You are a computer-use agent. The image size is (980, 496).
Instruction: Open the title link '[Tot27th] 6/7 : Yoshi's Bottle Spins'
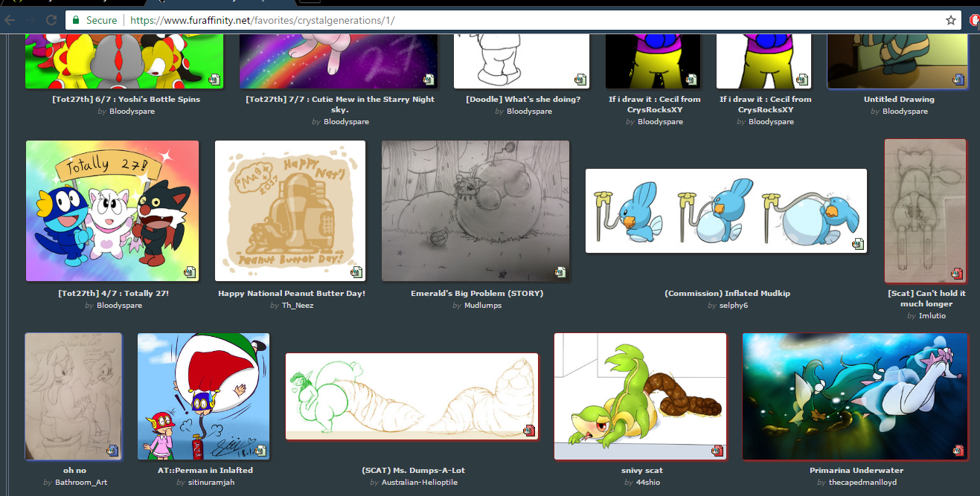(x=126, y=99)
